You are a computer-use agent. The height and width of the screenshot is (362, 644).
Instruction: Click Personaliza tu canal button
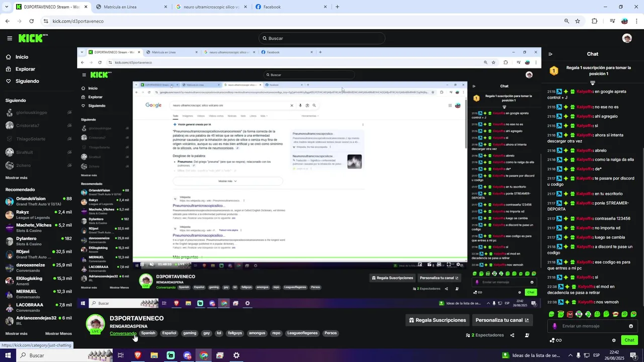502,320
